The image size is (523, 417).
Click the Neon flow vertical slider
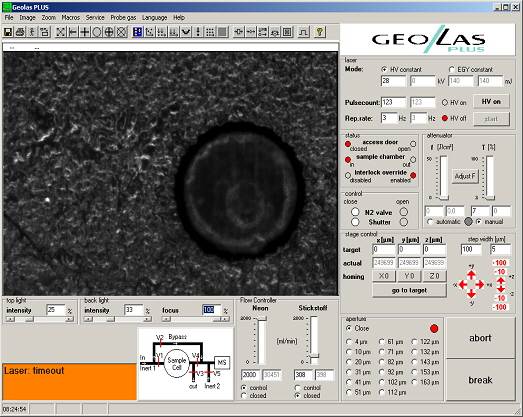click(262, 340)
